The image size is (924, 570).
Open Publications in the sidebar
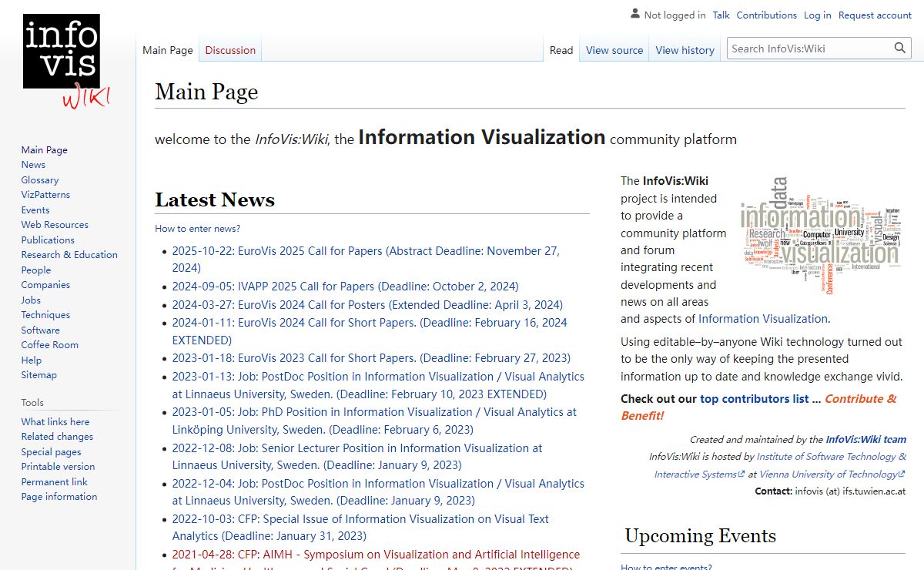48,240
